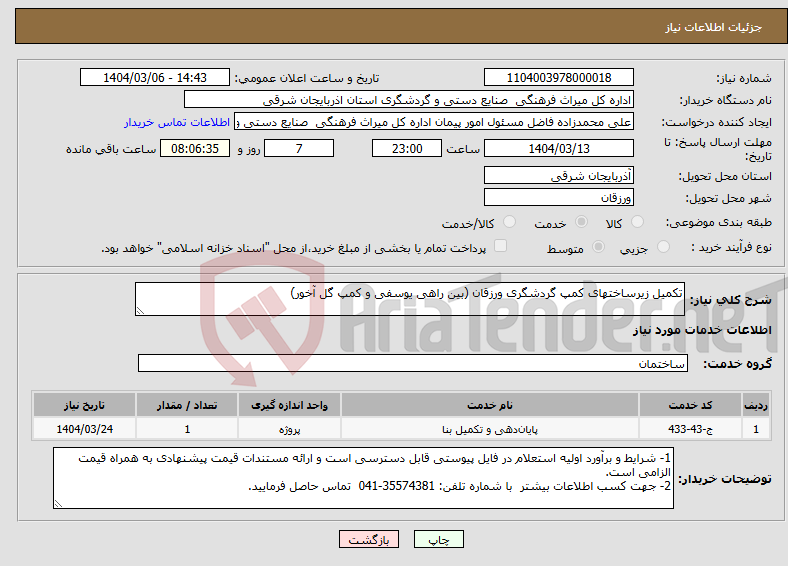The width and height of the screenshot is (788, 566).
Task: Click the resize handle of شرح کلی نیاز textarea
Action: 140,311
